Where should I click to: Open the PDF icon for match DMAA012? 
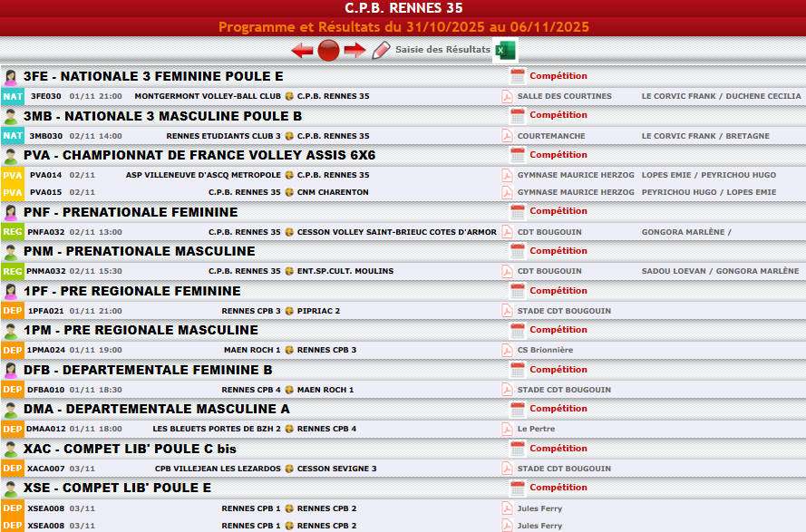(x=508, y=429)
